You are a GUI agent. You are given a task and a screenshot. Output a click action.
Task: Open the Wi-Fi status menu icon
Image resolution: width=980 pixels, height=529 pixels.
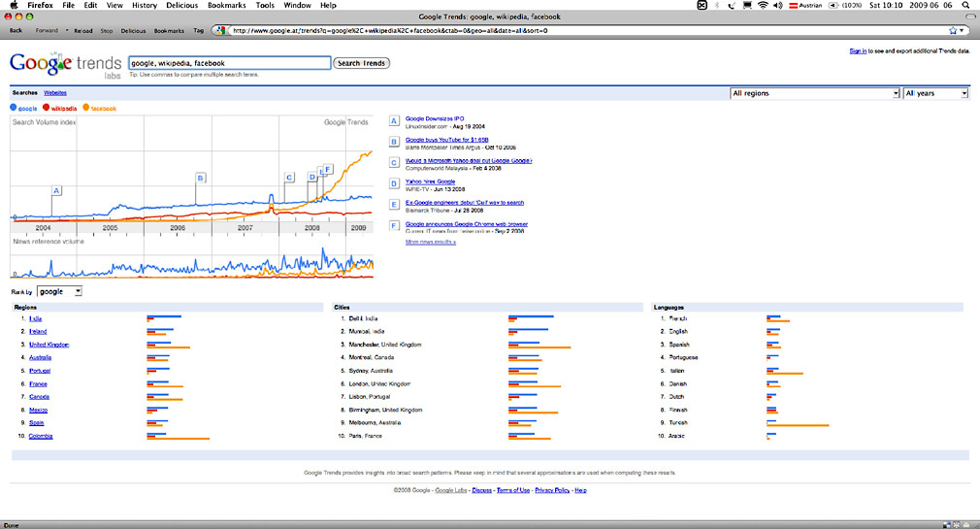click(763, 6)
